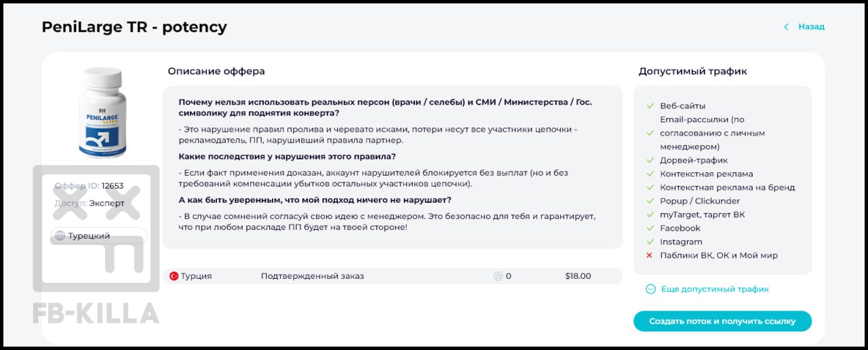Click the $18.00 payout value
The width and height of the screenshot is (868, 350).
click(578, 276)
